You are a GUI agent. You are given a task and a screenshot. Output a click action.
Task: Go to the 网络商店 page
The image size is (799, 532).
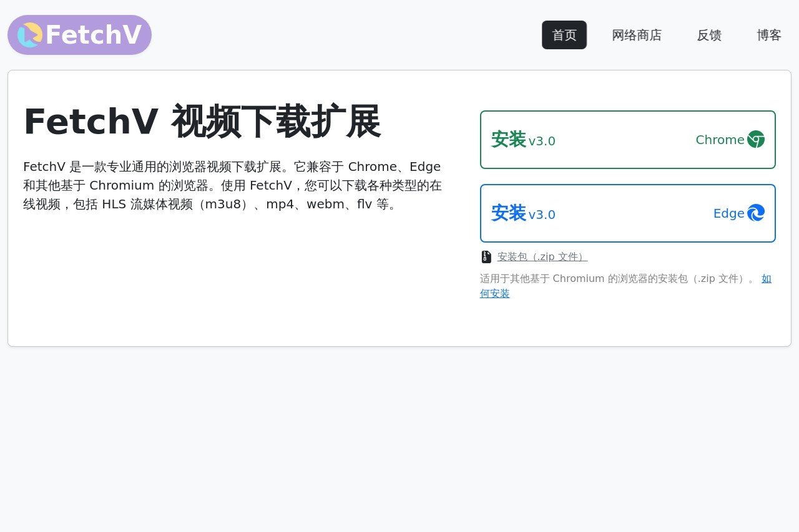636,35
